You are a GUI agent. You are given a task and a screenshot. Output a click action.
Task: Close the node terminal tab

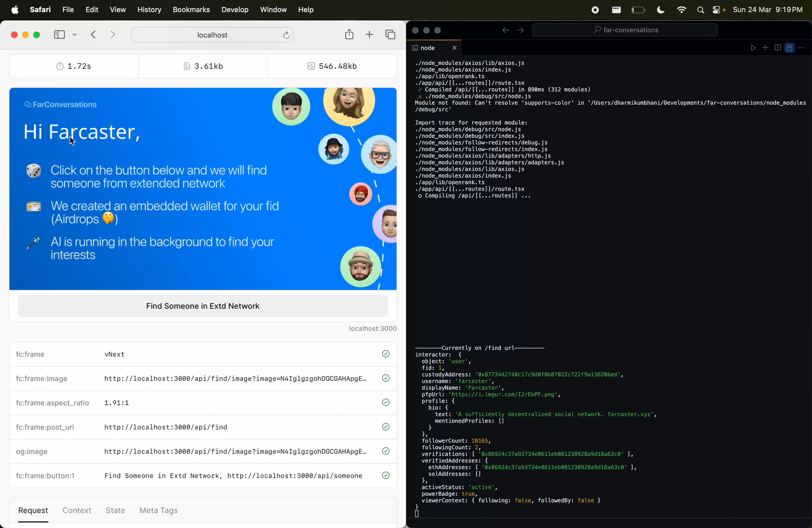coord(454,48)
